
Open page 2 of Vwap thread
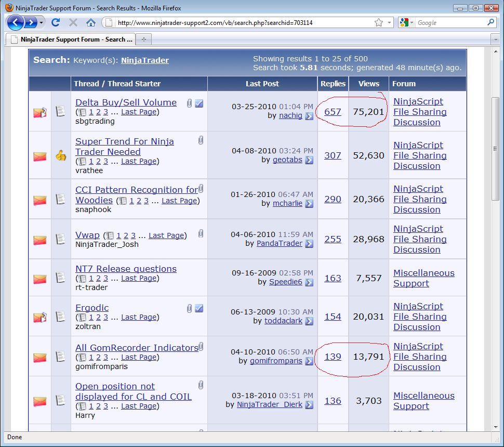click(x=126, y=235)
